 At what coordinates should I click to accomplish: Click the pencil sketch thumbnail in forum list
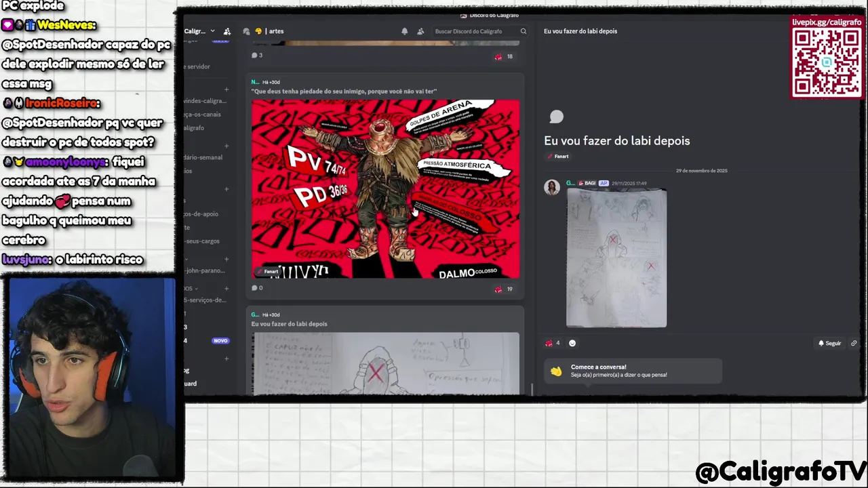[385, 363]
